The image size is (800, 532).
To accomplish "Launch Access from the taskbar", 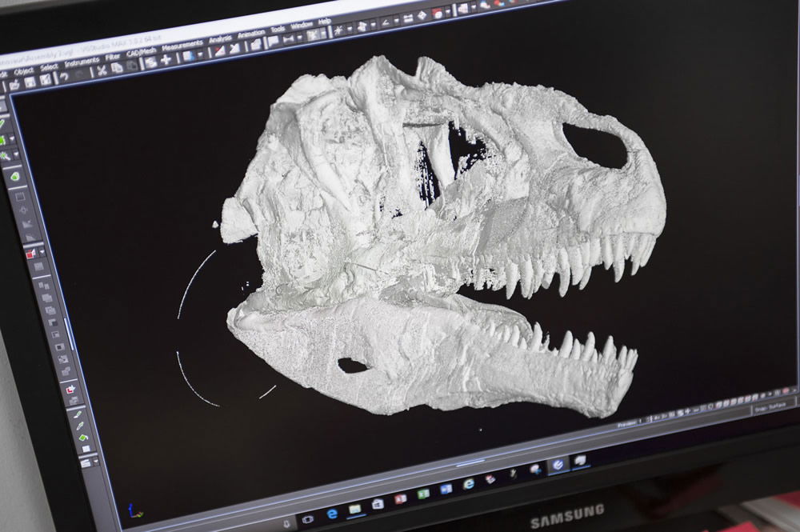I will 401,499.
